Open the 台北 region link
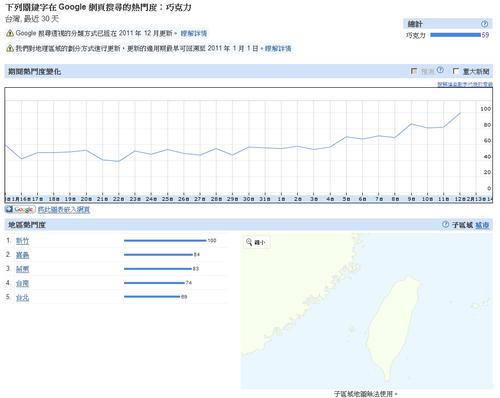Screen dimensions: 500x398 [23, 298]
